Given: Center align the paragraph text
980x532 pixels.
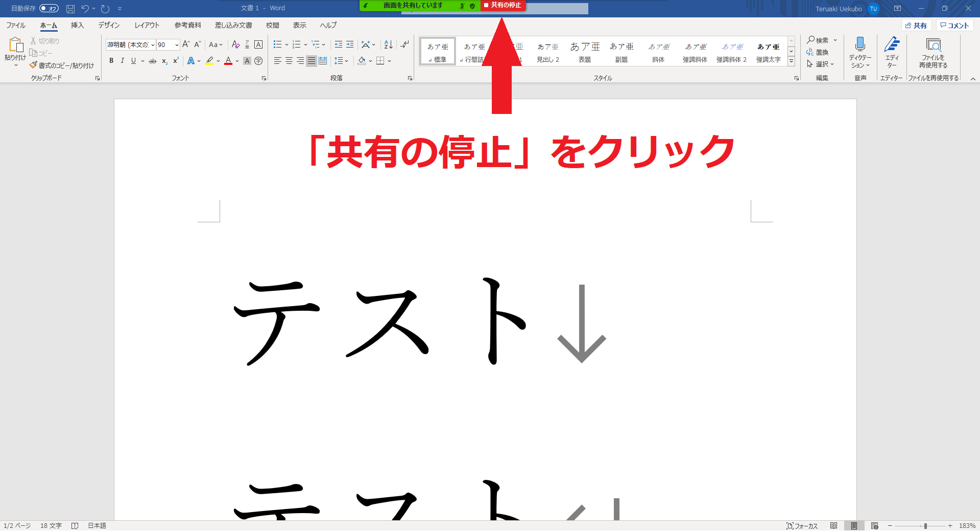Looking at the screenshot, I should click(289, 61).
